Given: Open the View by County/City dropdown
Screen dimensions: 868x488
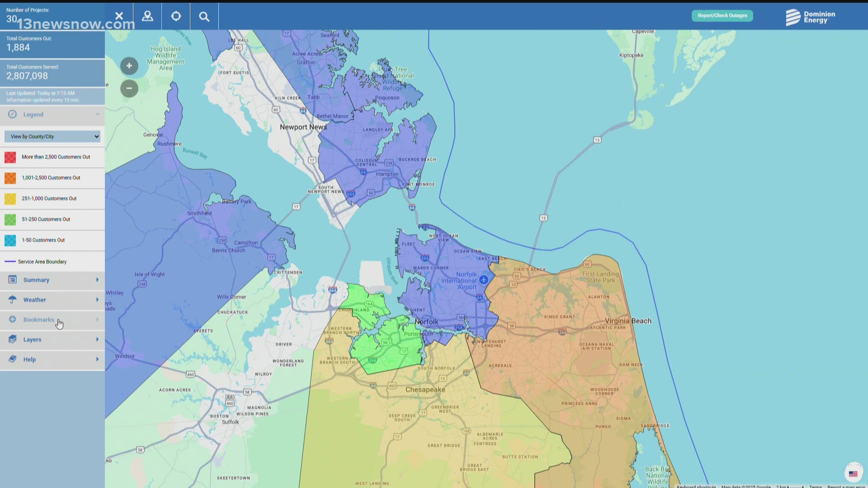Looking at the screenshot, I should [x=52, y=136].
